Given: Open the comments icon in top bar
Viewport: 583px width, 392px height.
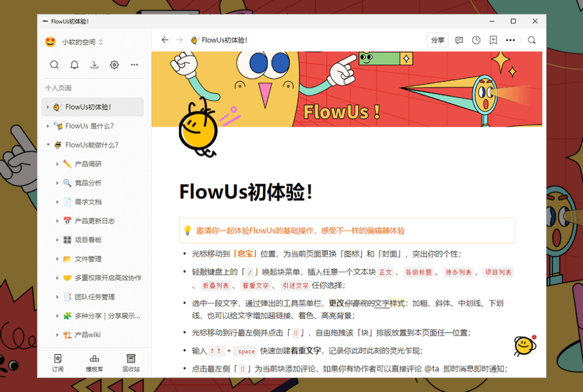Looking at the screenshot, I should tap(459, 40).
